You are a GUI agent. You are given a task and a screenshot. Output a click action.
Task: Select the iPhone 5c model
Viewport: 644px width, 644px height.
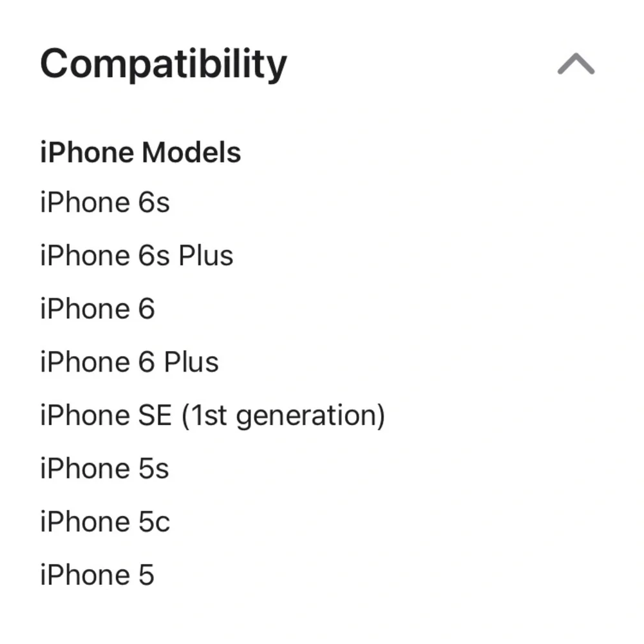105,522
